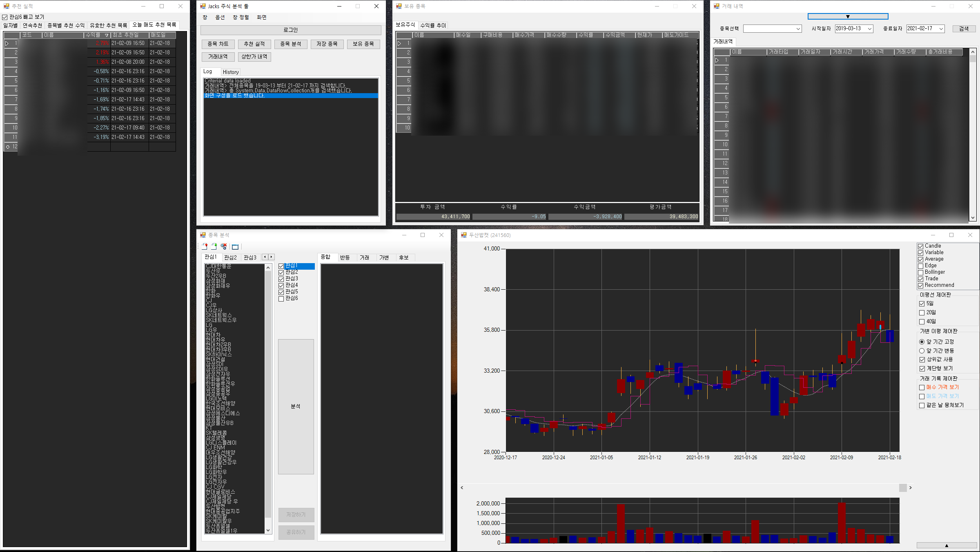Click the app icon in 추천 실적 title bar

pos(7,6)
